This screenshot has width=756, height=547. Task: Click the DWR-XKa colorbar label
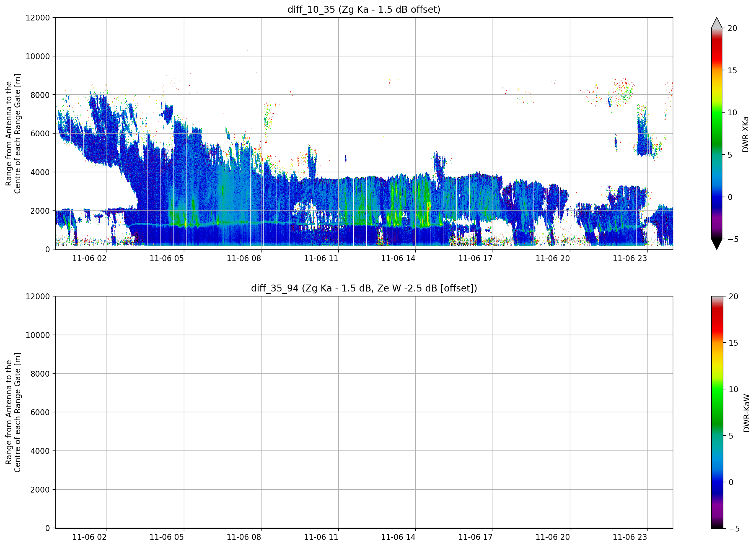coord(746,134)
